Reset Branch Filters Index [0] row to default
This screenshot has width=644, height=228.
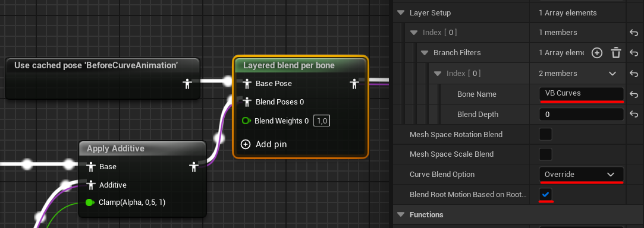coord(633,74)
